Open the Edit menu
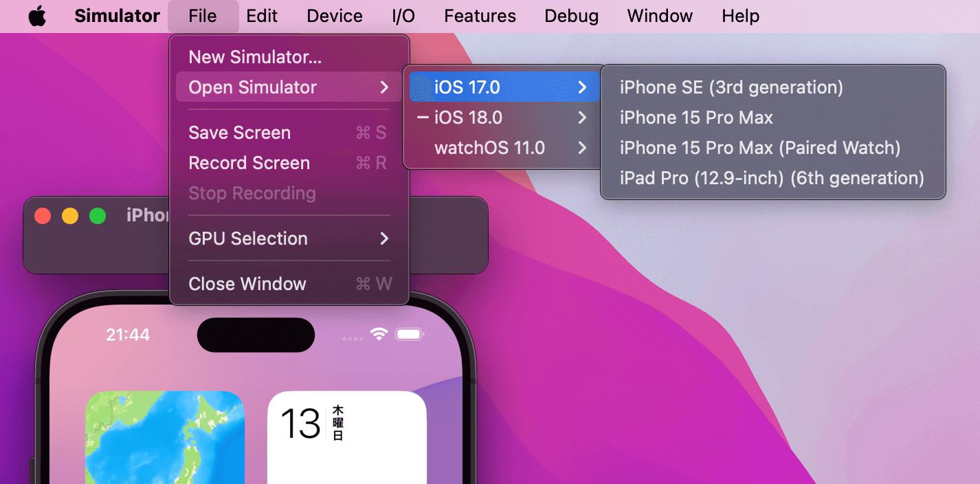The height and width of the screenshot is (484, 980). 262,16
